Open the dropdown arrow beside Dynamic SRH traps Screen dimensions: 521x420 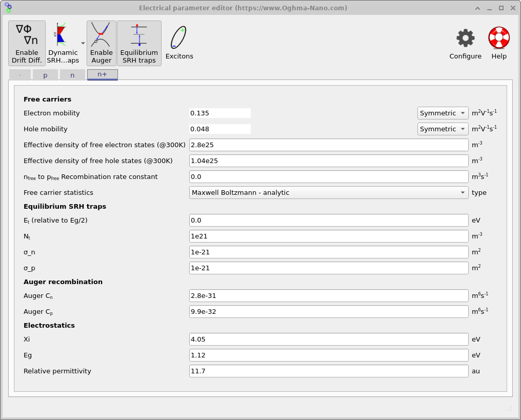click(83, 43)
